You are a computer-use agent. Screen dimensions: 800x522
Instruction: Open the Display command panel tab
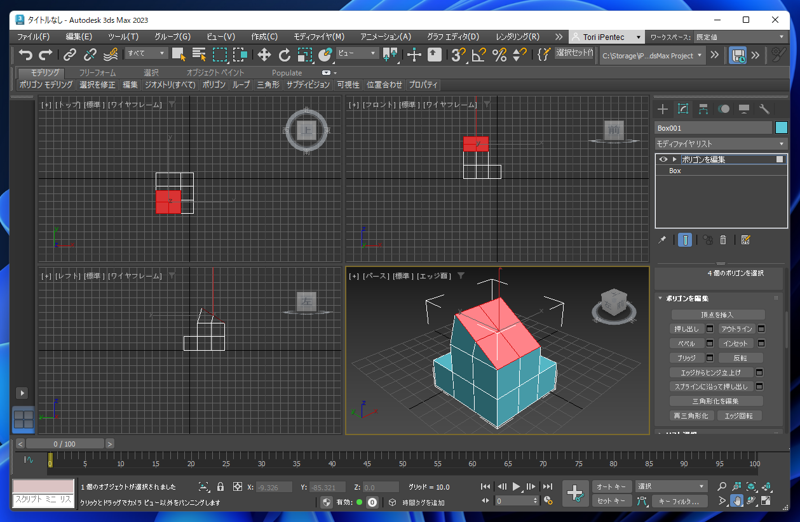click(744, 109)
